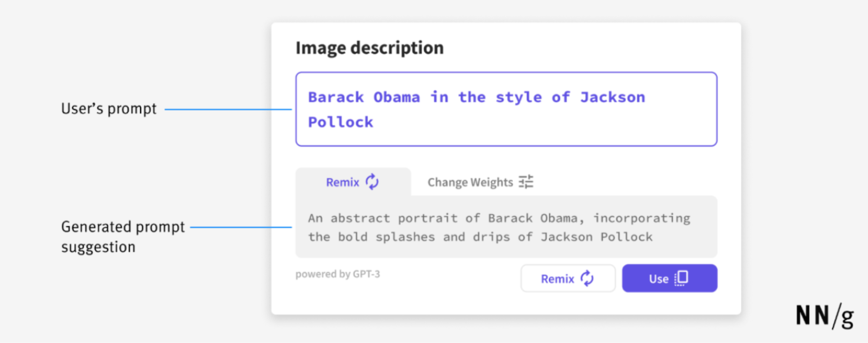Viewport: 868px width, 343px height.
Task: Click the User's prompt annotation label
Action: point(109,108)
